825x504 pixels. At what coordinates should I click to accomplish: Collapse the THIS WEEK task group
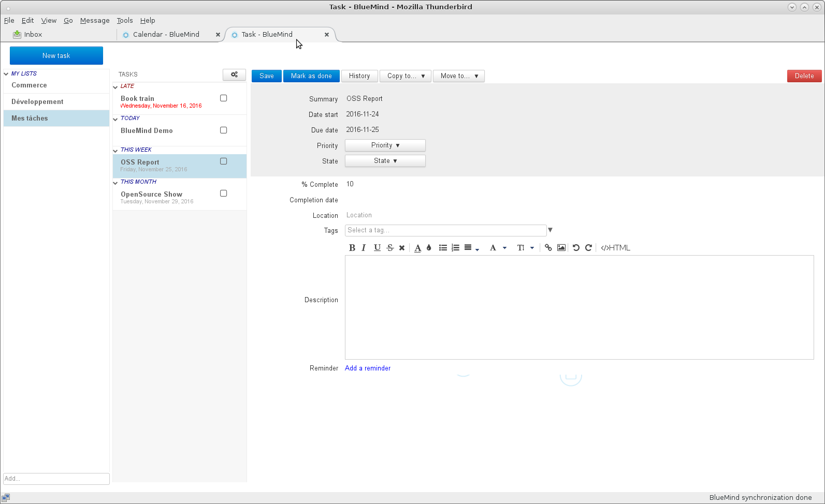115,151
